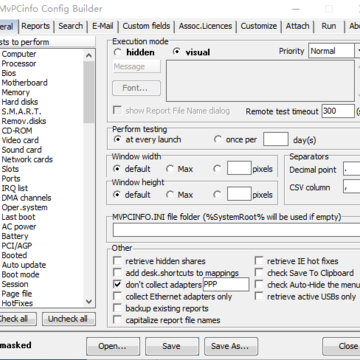Select Hard disks in the tests list
The image size is (360, 360).
(20, 102)
